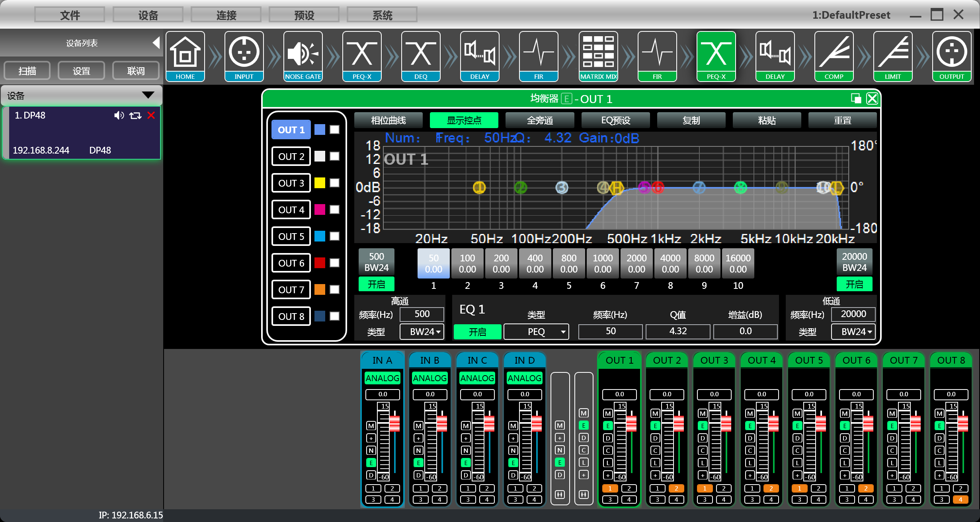Screen dimensions: 980x522
Task: Close the 均衡器 OUT 1 panel
Action: click(872, 98)
